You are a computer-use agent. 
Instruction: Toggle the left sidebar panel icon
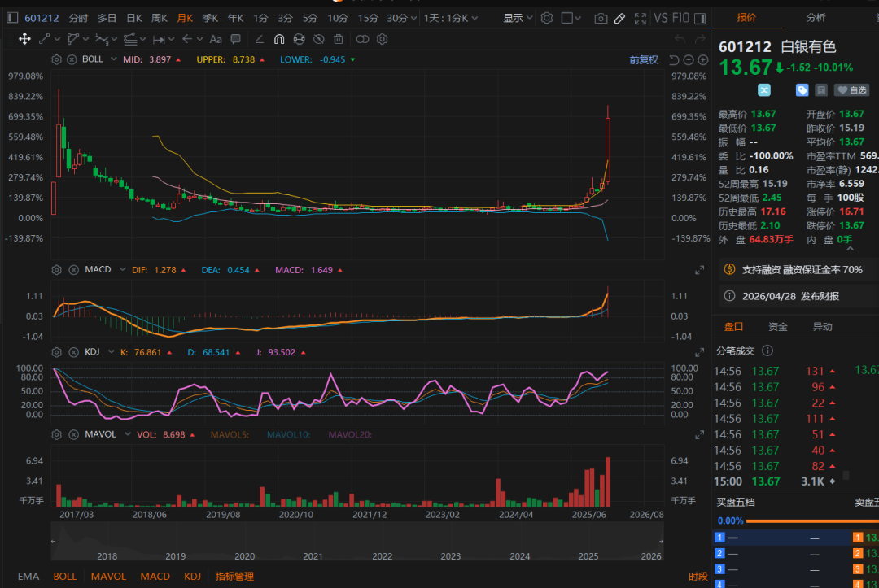(x=12, y=18)
